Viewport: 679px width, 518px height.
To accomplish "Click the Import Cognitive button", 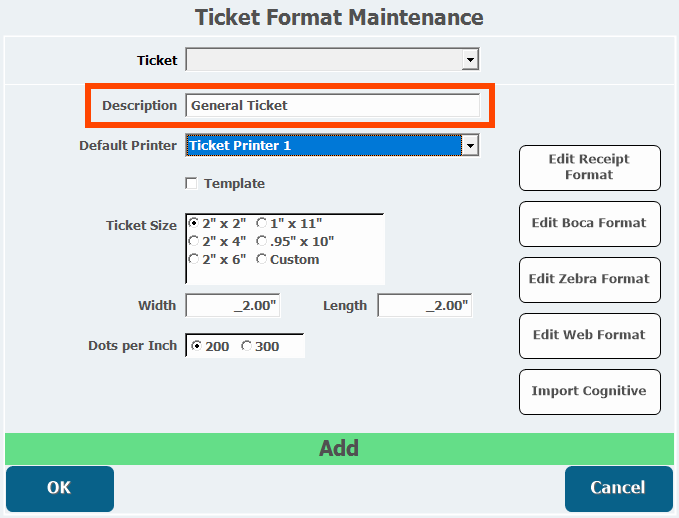I will (589, 391).
